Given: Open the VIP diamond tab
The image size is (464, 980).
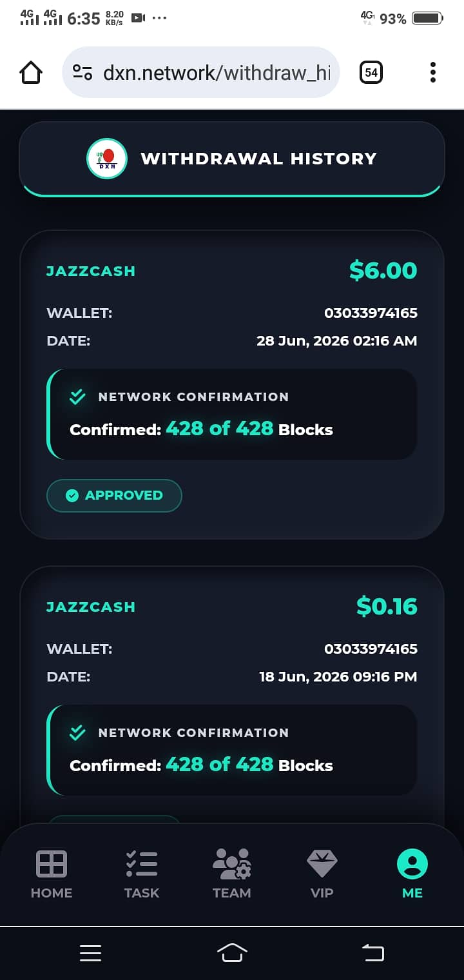Looking at the screenshot, I should click(322, 874).
